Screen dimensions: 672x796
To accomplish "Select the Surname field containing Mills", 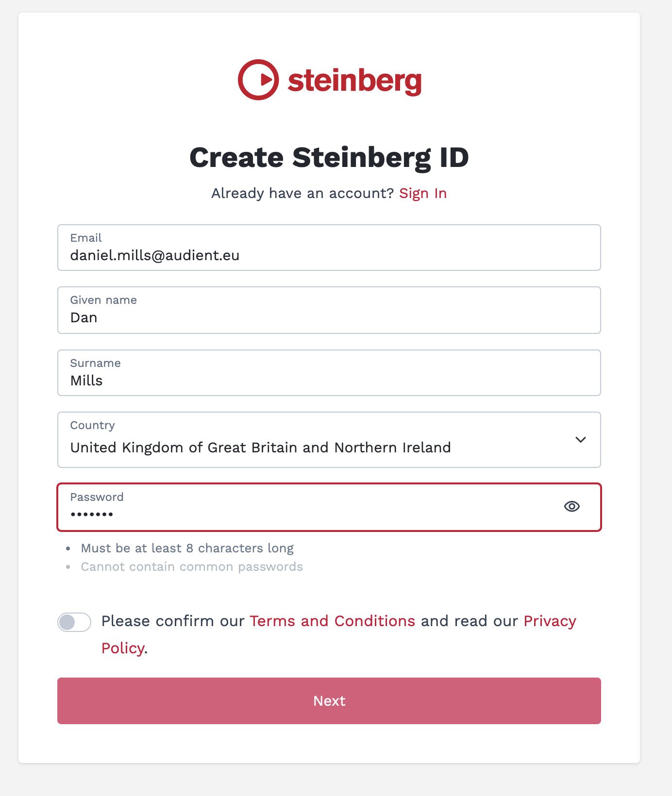I will tap(329, 373).
